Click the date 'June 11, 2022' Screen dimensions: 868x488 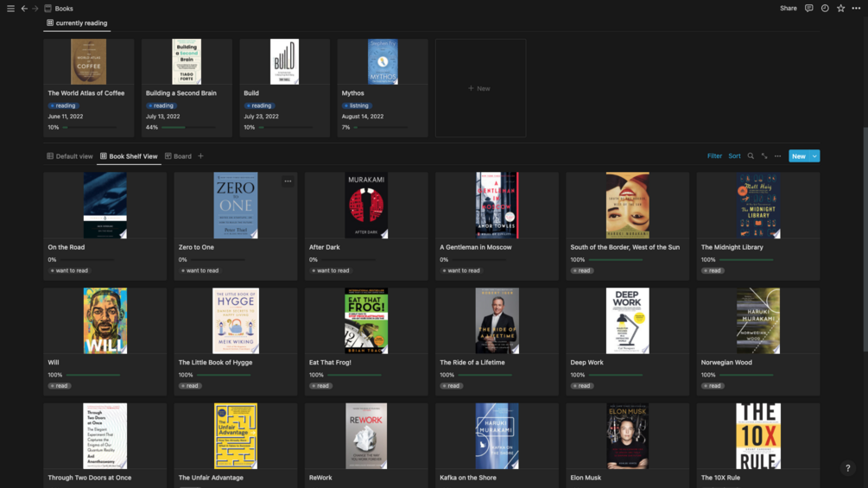coord(66,117)
